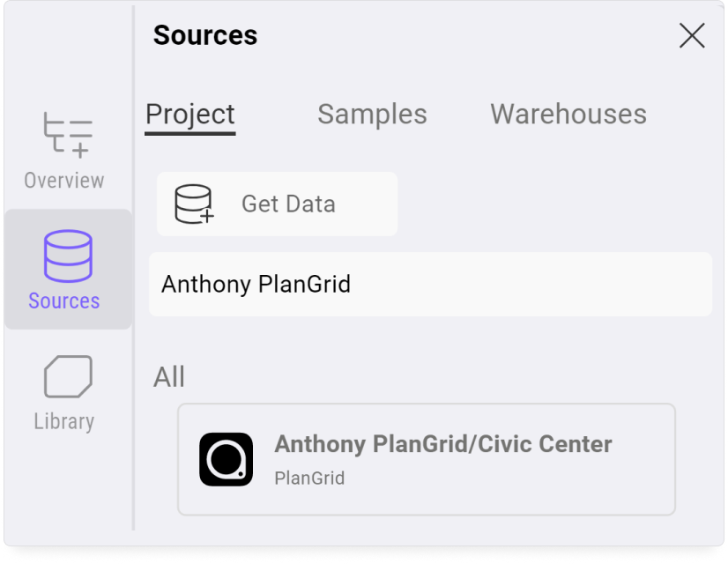Switch to the Samples tab
Screen dimensions: 728x564
coord(371,114)
